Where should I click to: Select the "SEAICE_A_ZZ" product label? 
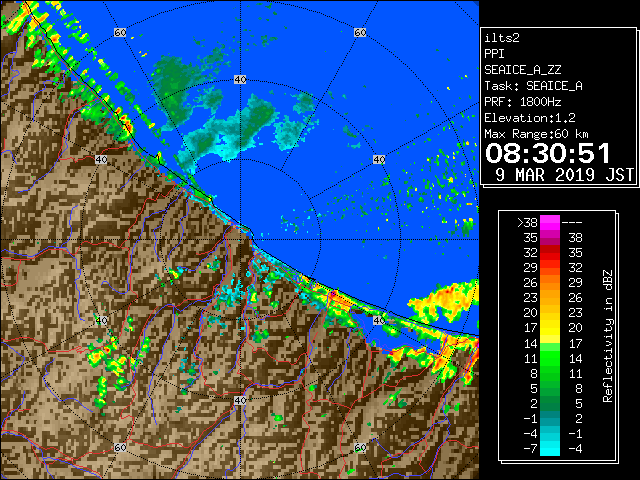(523, 70)
